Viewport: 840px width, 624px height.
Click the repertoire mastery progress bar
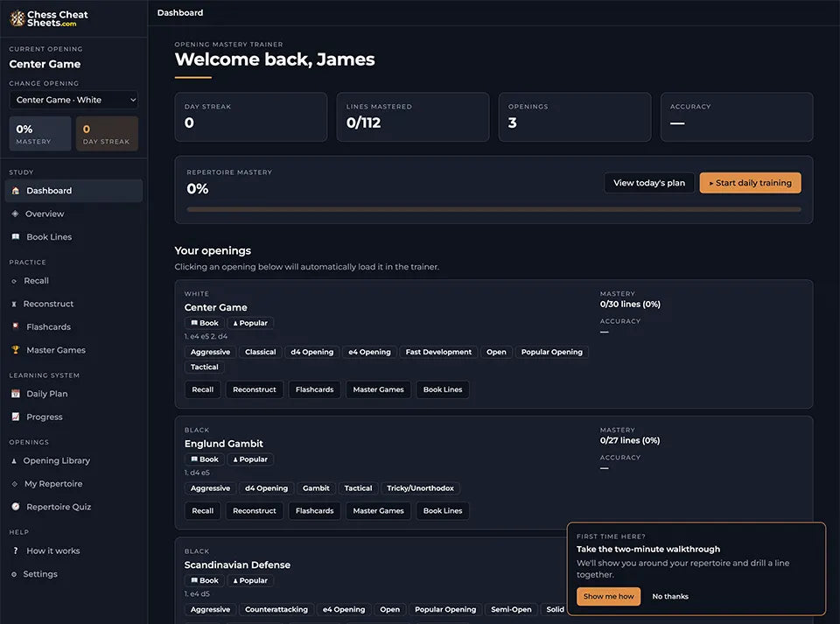[x=493, y=209]
